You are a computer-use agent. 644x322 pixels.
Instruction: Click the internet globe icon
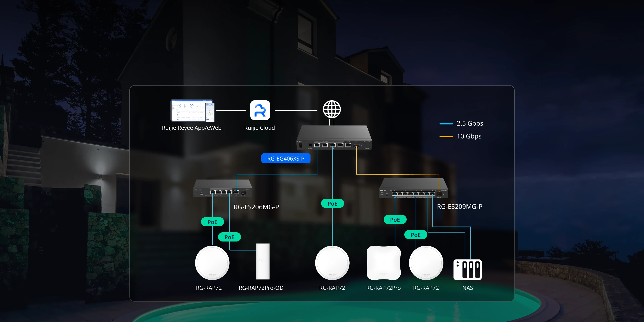tap(331, 109)
